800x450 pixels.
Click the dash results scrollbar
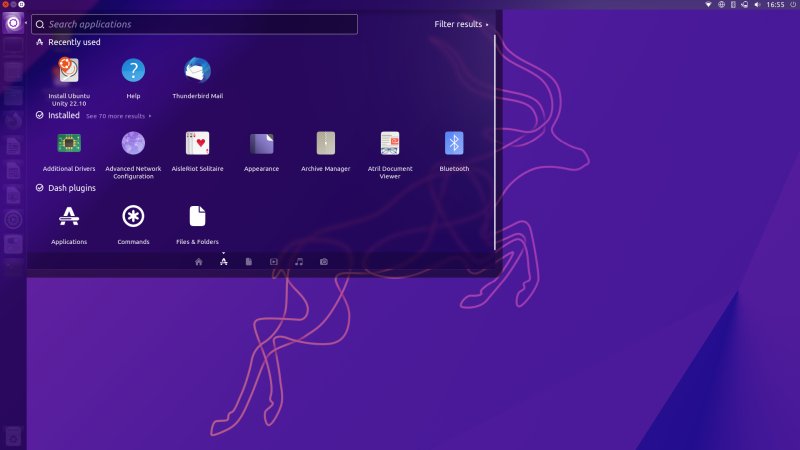pos(495,142)
